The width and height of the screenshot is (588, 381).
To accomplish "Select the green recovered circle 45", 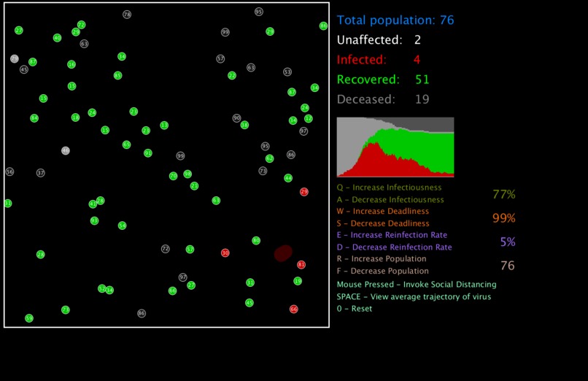I will (249, 303).
